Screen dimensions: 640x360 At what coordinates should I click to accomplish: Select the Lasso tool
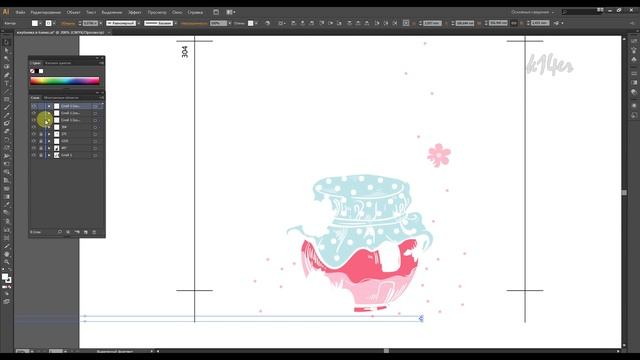pyautogui.click(x=6, y=67)
